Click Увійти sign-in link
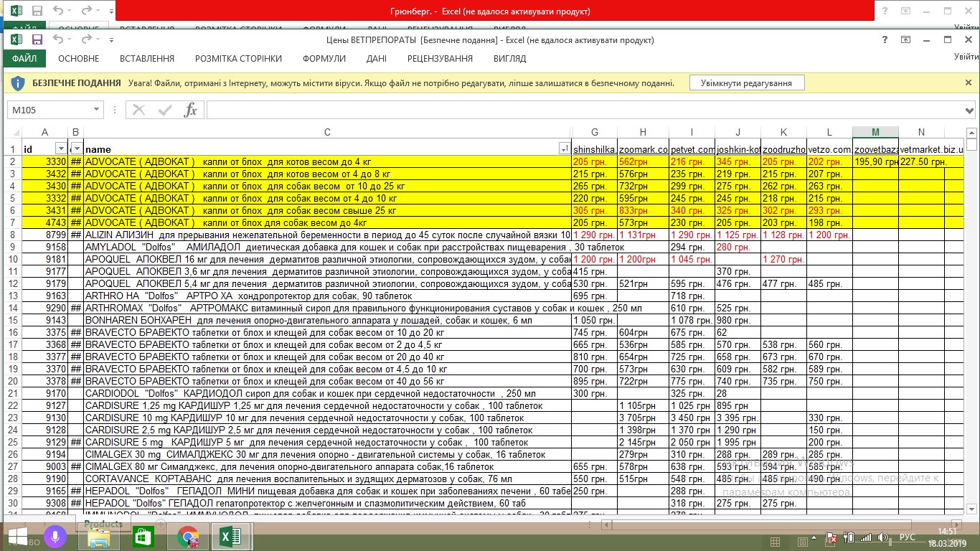 click(966, 57)
